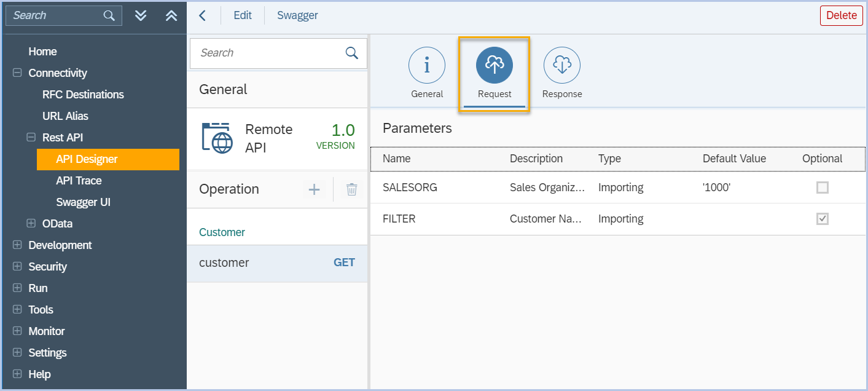Expand all nodes with double down chevron
This screenshot has width=868, height=391.
pos(141,15)
